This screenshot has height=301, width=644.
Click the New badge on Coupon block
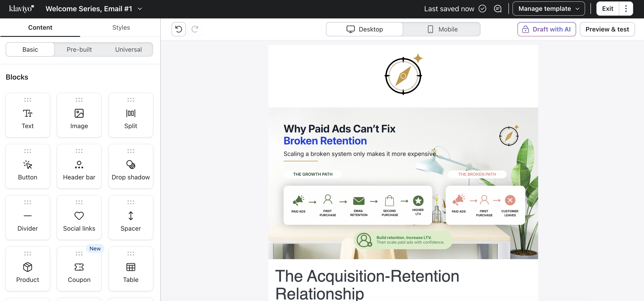(95, 248)
